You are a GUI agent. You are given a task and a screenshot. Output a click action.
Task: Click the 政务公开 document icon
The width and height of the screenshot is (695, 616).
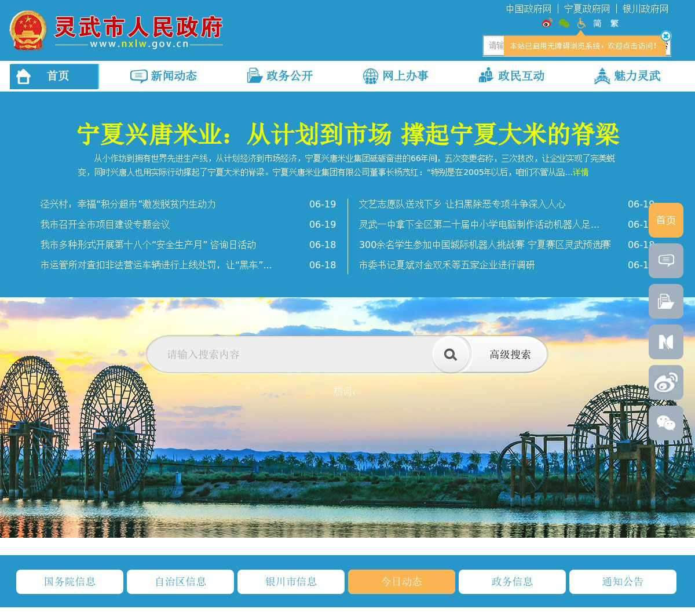pyautogui.click(x=255, y=76)
